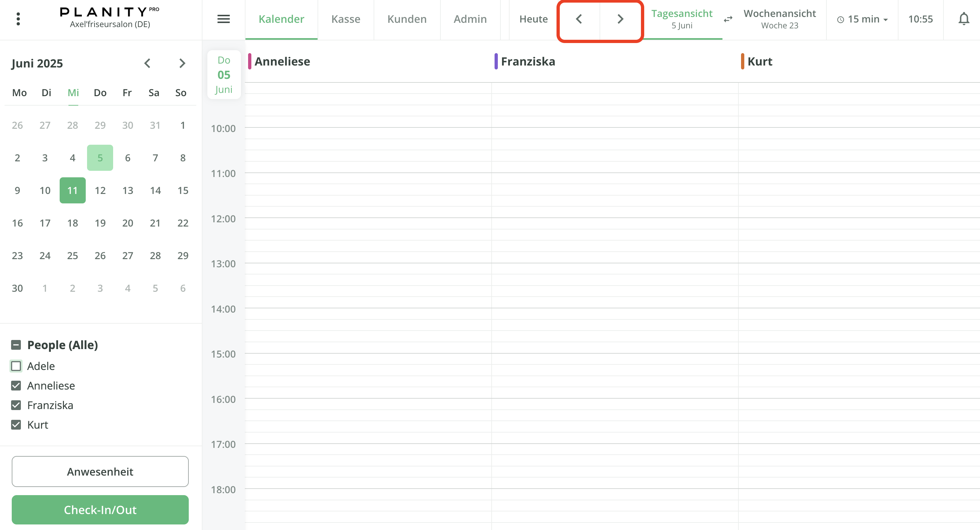Image resolution: width=980 pixels, height=530 pixels.
Task: Open the Kunden tab
Action: pyautogui.click(x=407, y=19)
